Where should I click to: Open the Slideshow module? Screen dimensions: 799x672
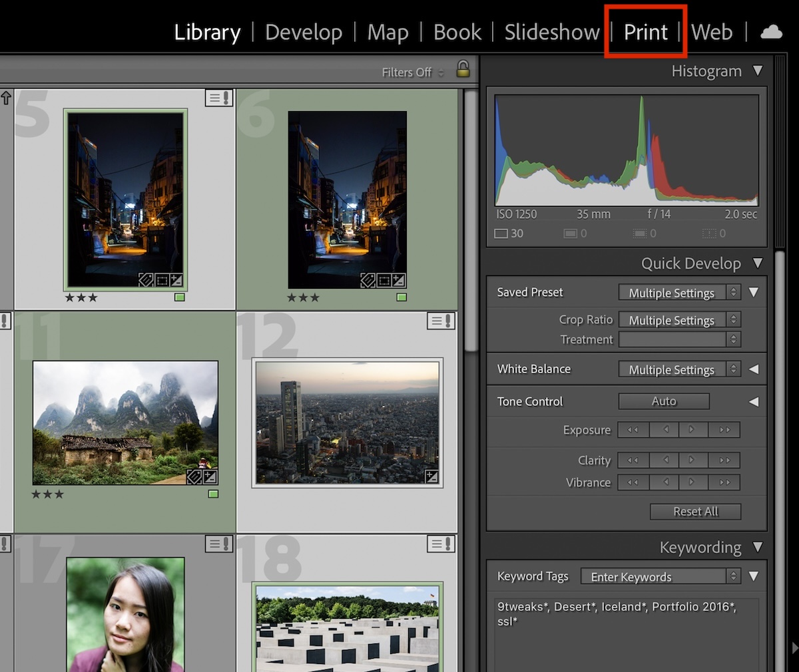(552, 31)
